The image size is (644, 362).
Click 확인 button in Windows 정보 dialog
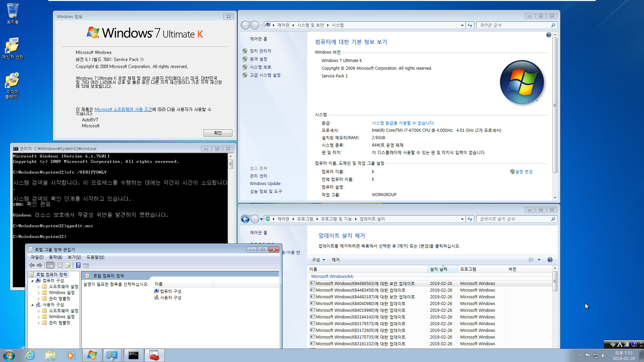pos(218,133)
